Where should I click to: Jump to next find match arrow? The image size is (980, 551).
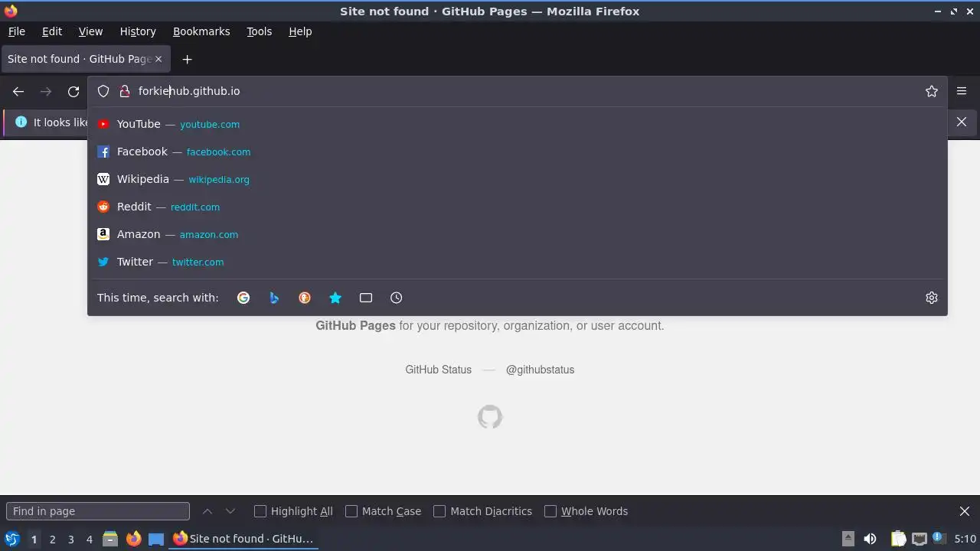point(230,511)
